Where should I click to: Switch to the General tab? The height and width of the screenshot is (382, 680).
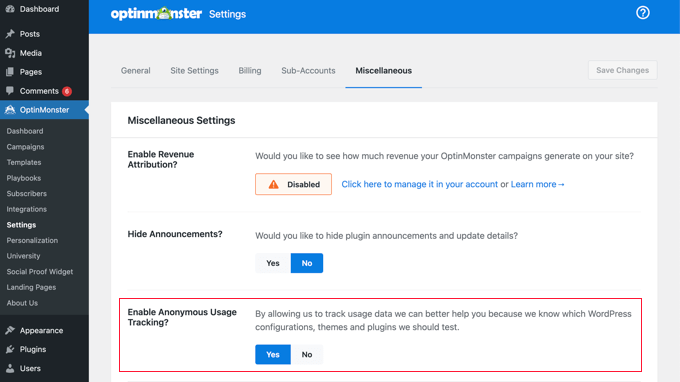coord(136,71)
